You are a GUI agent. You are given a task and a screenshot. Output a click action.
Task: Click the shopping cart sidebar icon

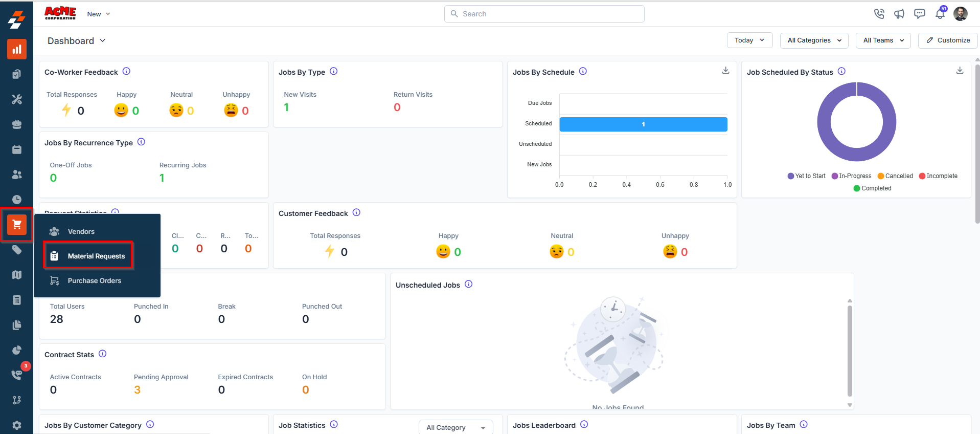[17, 224]
